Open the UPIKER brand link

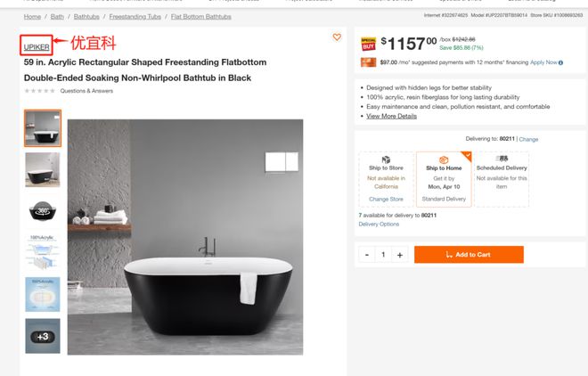(37, 47)
